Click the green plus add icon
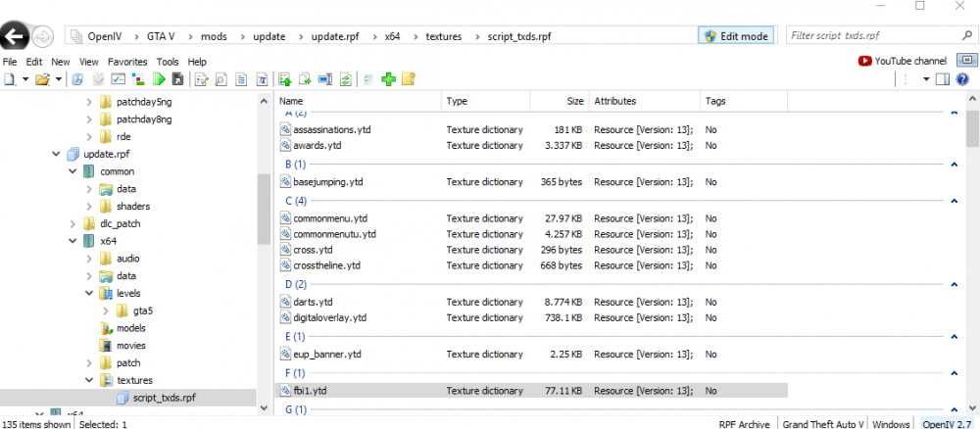The width and height of the screenshot is (980, 429). (389, 79)
